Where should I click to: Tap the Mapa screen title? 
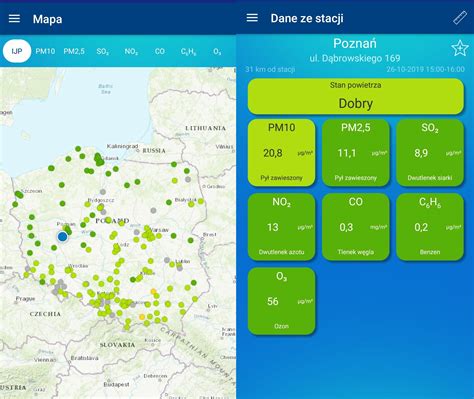[47, 19]
